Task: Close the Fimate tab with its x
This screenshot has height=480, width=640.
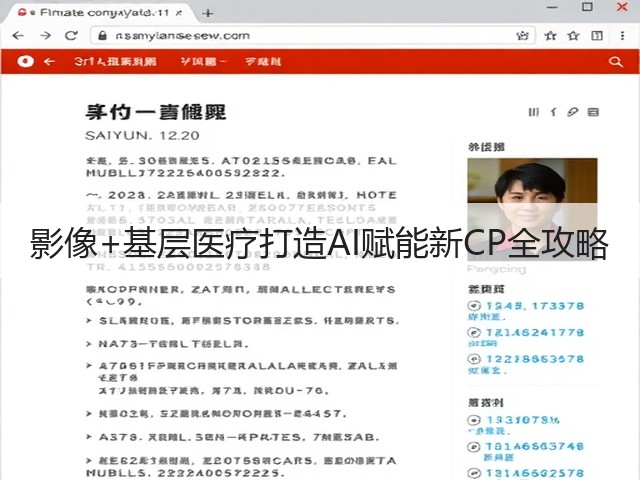Action: (178, 13)
